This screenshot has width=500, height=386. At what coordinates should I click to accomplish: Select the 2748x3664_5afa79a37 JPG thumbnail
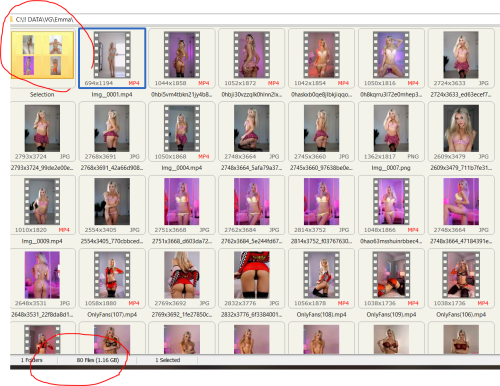point(252,128)
